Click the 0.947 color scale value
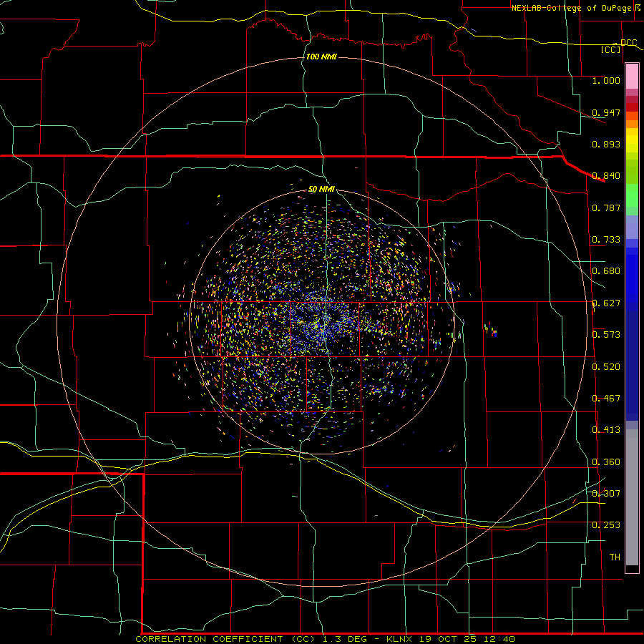 point(606,112)
